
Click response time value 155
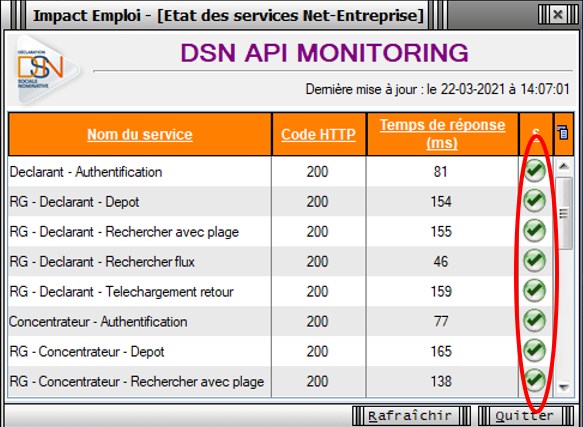pos(441,231)
